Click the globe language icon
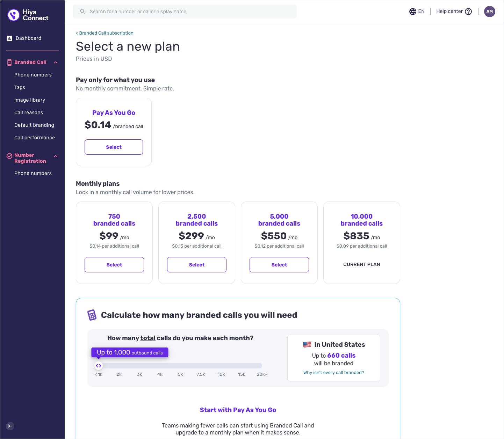 (x=413, y=12)
